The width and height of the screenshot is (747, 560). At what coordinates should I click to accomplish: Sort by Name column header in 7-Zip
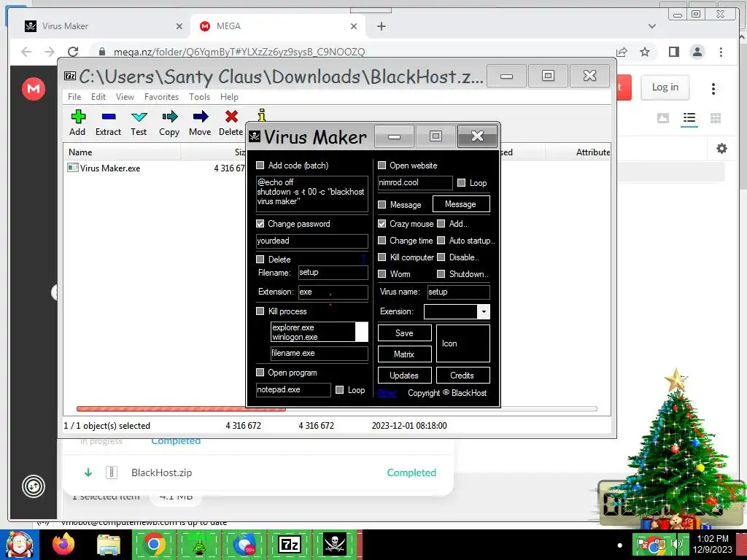point(122,152)
